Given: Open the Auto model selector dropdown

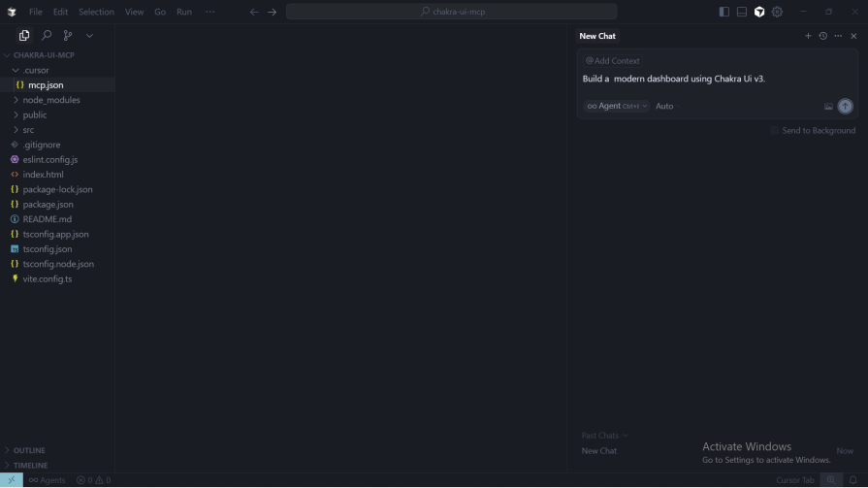Looking at the screenshot, I should point(664,106).
